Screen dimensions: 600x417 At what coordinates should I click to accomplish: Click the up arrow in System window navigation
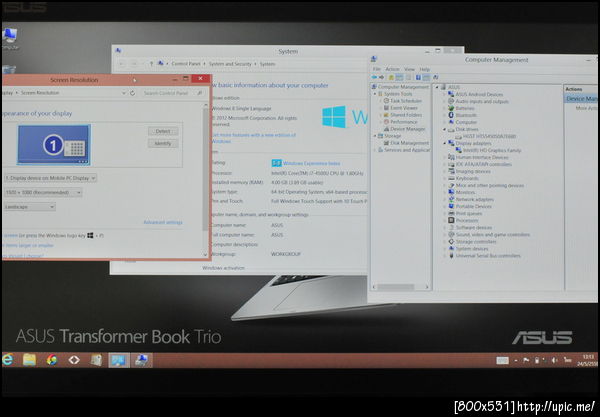(151, 64)
